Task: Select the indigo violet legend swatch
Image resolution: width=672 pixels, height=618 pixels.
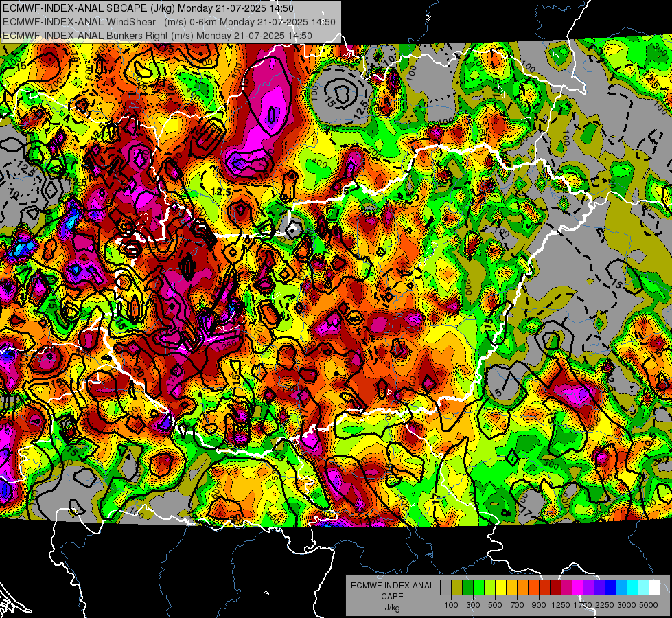Action: pos(599,588)
